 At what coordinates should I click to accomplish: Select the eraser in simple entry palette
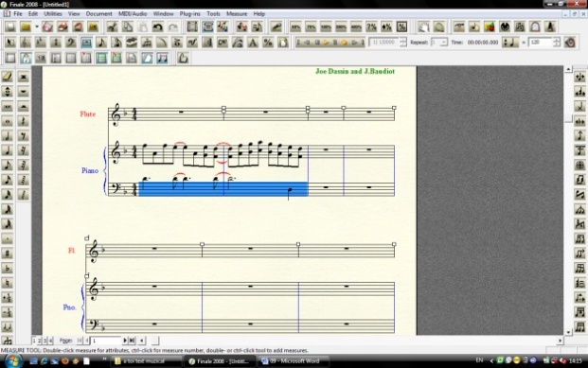(x=8, y=77)
